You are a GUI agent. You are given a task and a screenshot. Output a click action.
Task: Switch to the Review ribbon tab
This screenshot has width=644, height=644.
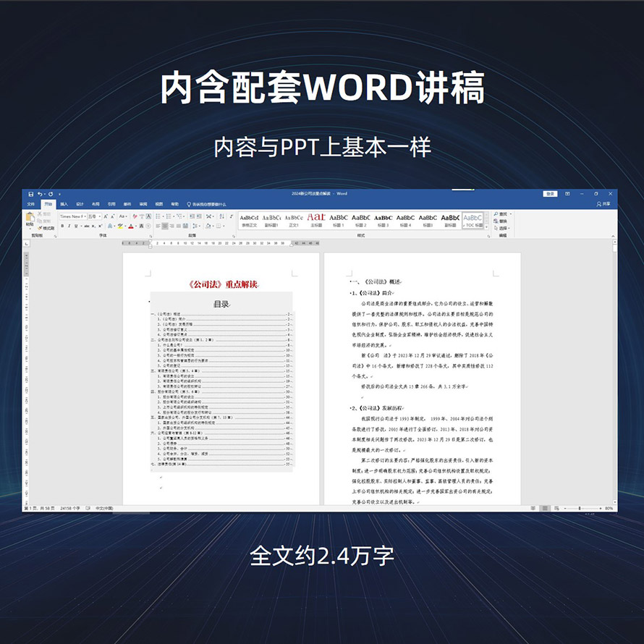click(143, 204)
